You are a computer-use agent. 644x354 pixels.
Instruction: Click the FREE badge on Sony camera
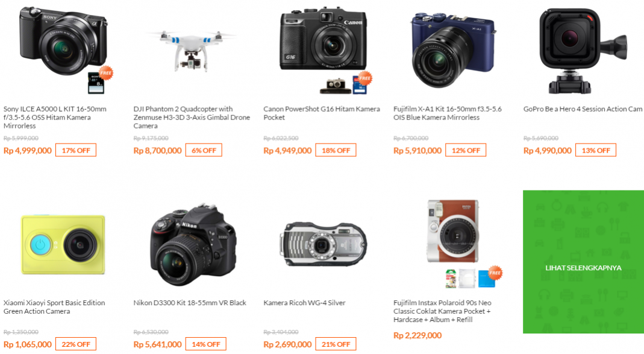[x=106, y=73]
